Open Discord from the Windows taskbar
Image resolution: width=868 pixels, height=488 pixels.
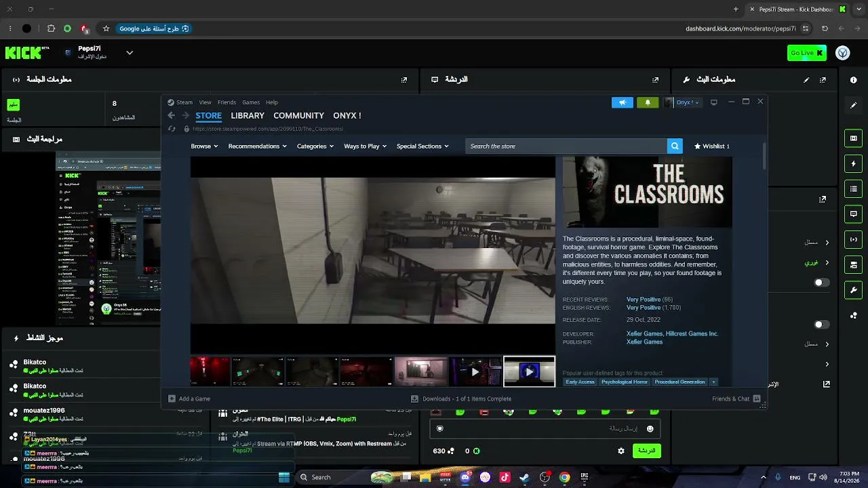click(465, 477)
